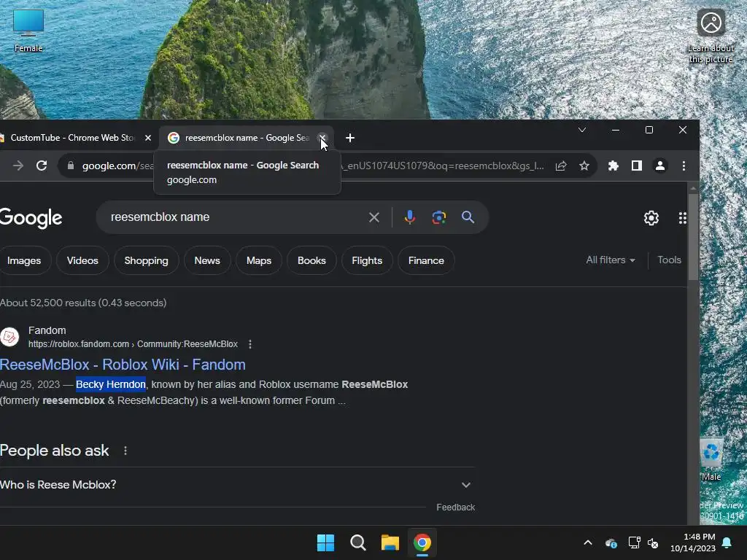747x560 pixels.
Task: Switch to CustomTube Chrome Web Store tab
Action: 71,138
